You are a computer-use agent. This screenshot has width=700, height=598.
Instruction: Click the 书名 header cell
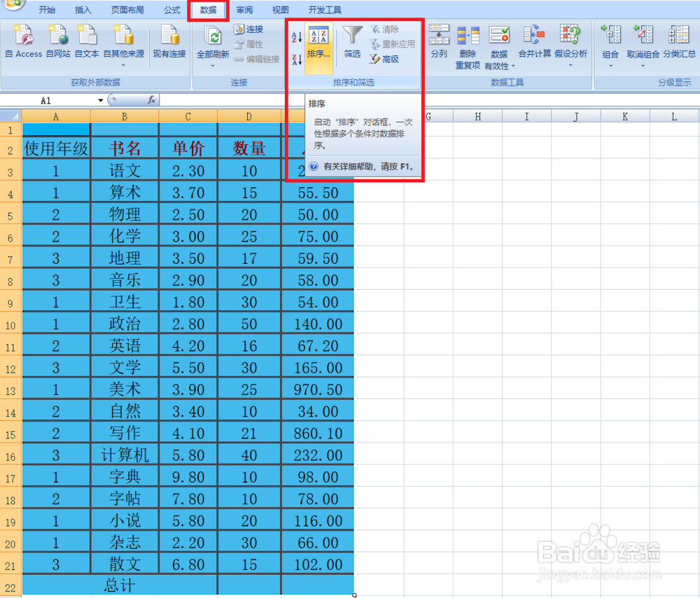(x=125, y=148)
